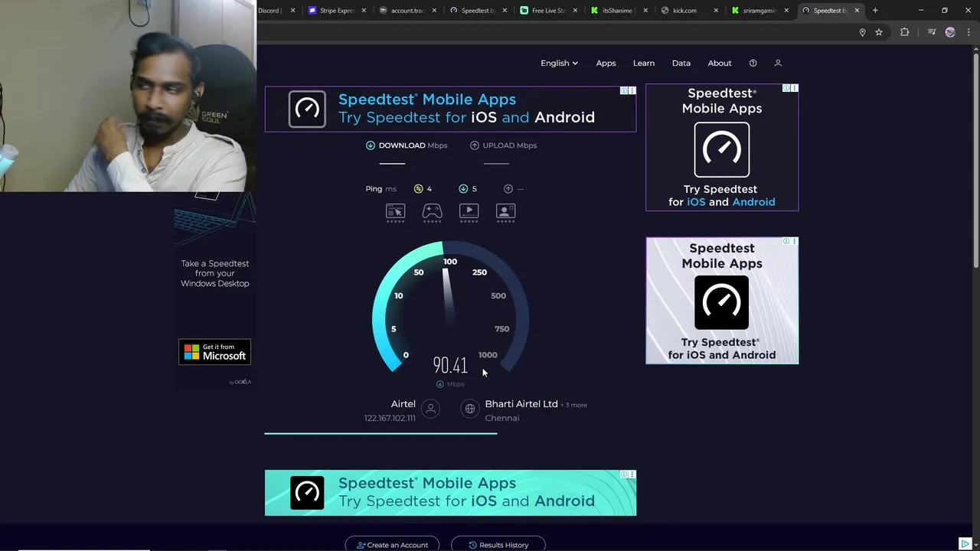980x551 pixels.
Task: Open Results History
Action: point(498,544)
